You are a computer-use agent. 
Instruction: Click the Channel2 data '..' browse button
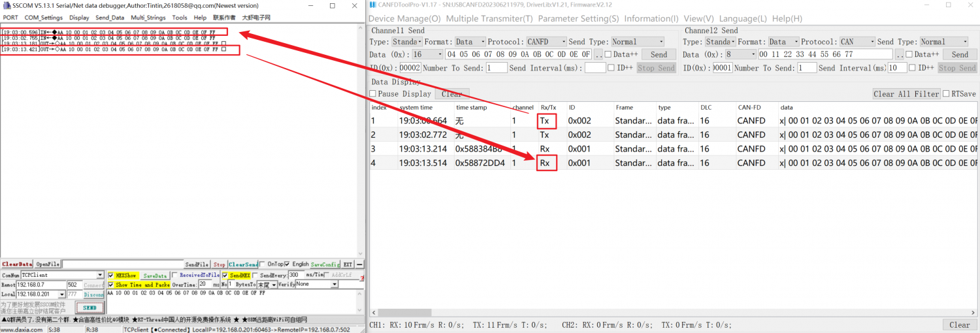coord(900,55)
